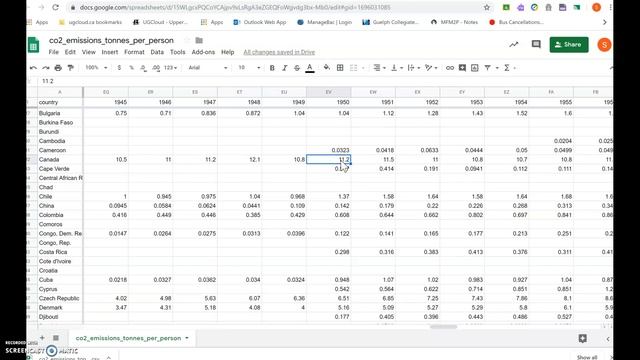
Task: Reload the page in the browser
Action: (x=56, y=7)
